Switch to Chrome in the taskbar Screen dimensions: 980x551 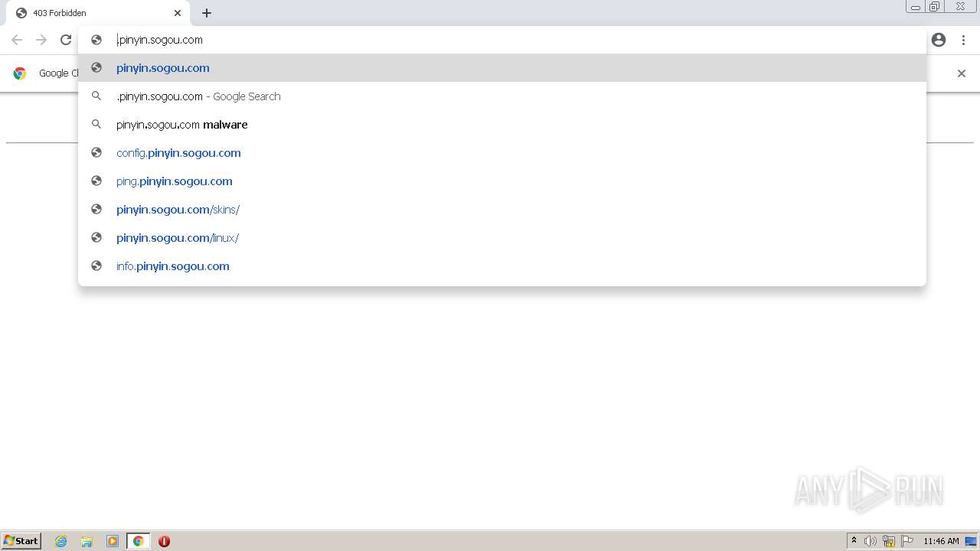[138, 541]
